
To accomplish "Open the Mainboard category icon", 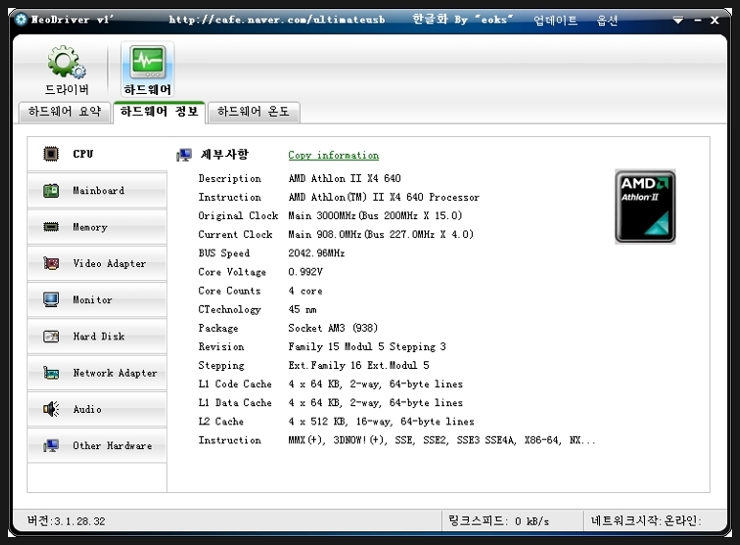I will point(51,190).
